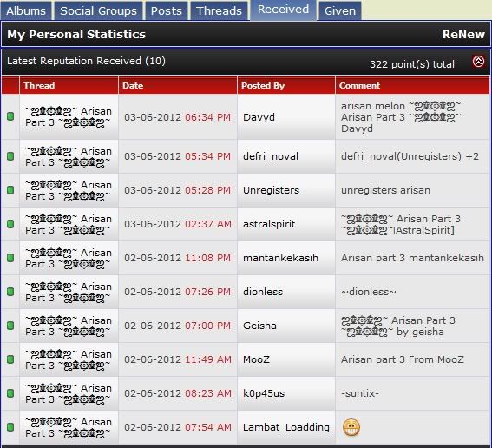Select the Received tab
This screenshot has height=448, width=492.
tap(283, 10)
